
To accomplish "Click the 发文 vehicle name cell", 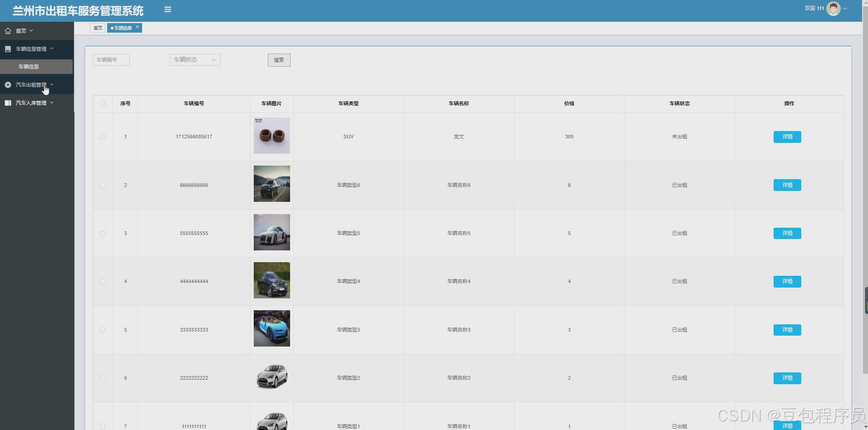I will pos(459,137).
